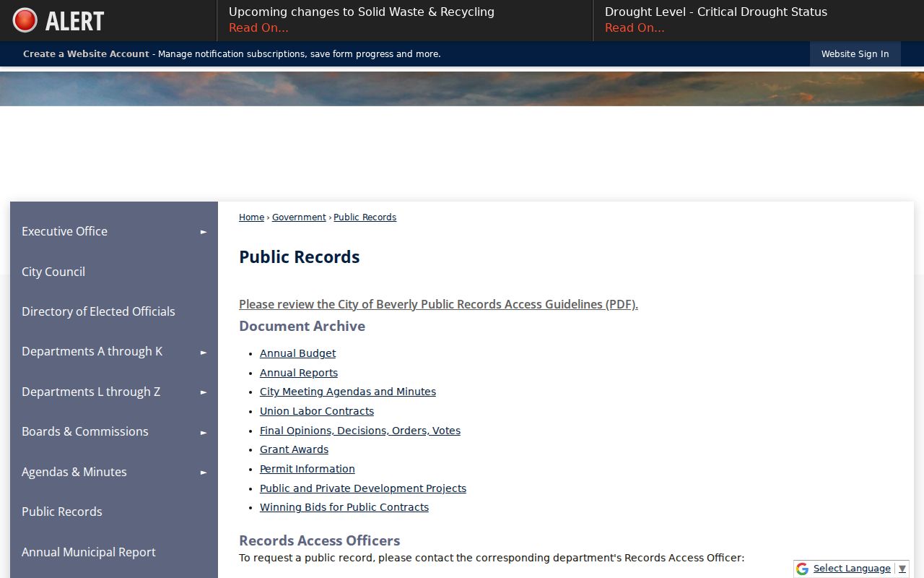924x578 pixels.
Task: Click the Google logo icon in translate widget
Action: click(802, 569)
